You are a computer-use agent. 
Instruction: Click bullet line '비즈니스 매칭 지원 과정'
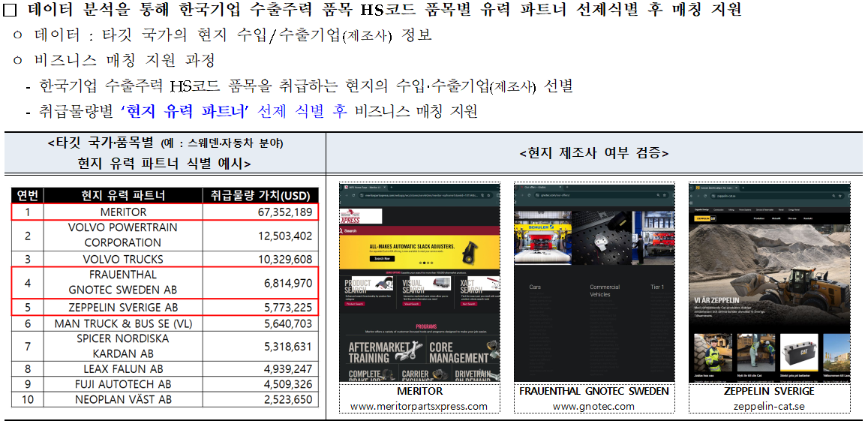pos(125,60)
